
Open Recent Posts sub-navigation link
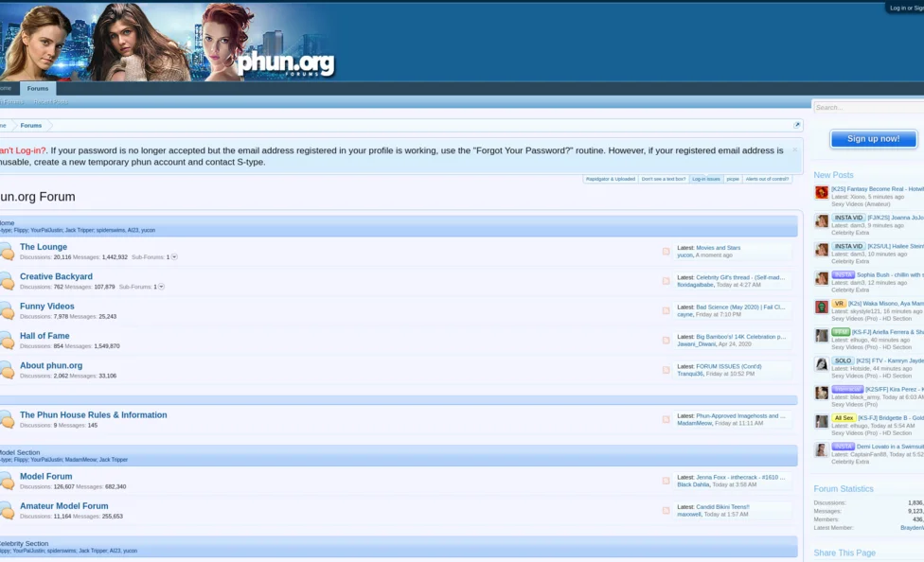tap(51, 102)
